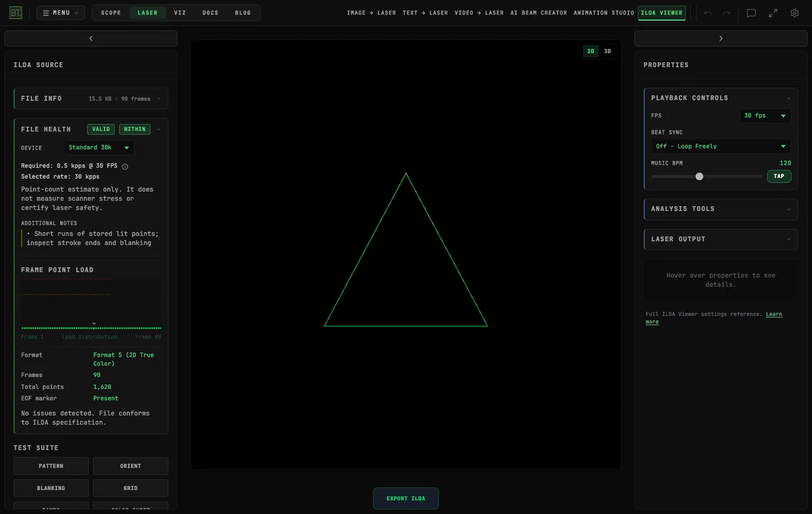Image resolution: width=812 pixels, height=514 pixels.
Task: Open AI Beam Creator
Action: 539,13
